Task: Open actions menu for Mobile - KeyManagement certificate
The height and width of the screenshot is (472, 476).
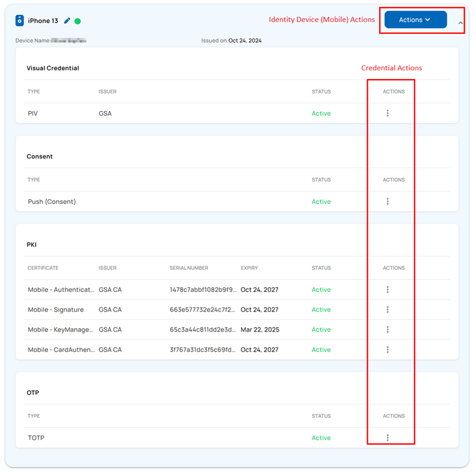Action: [x=387, y=329]
